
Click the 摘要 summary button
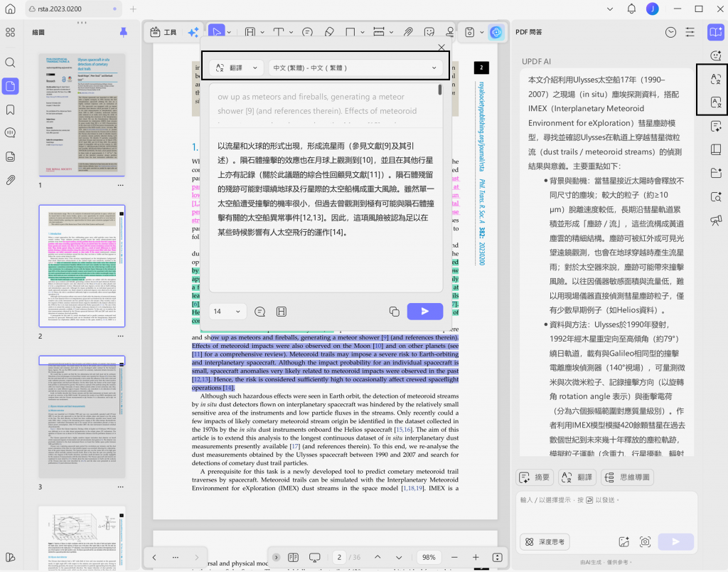[x=535, y=477]
